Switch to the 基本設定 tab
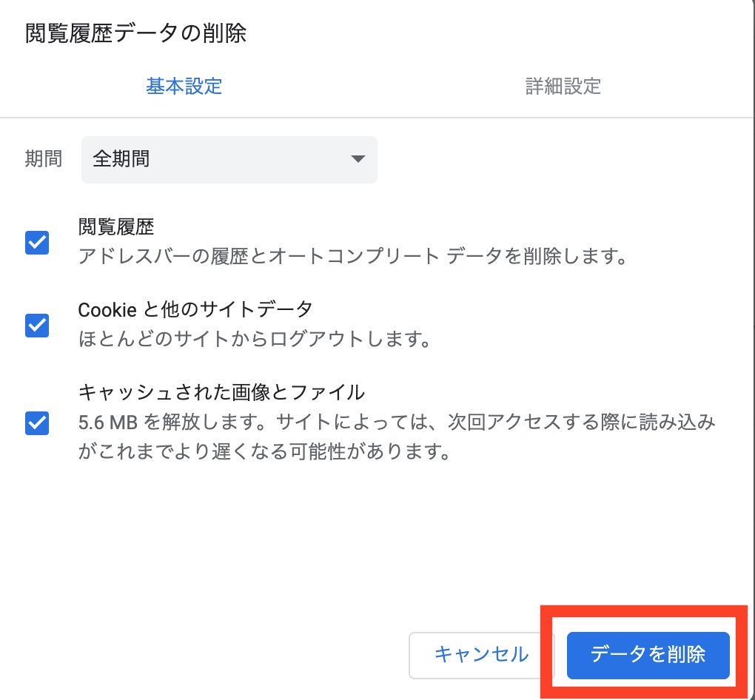This screenshot has width=755, height=700. point(184,86)
